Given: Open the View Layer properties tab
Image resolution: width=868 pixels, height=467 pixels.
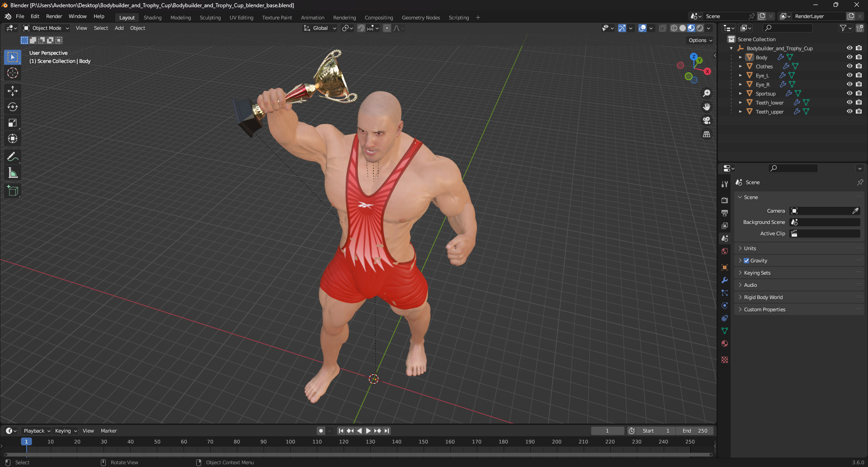Looking at the screenshot, I should point(725,225).
